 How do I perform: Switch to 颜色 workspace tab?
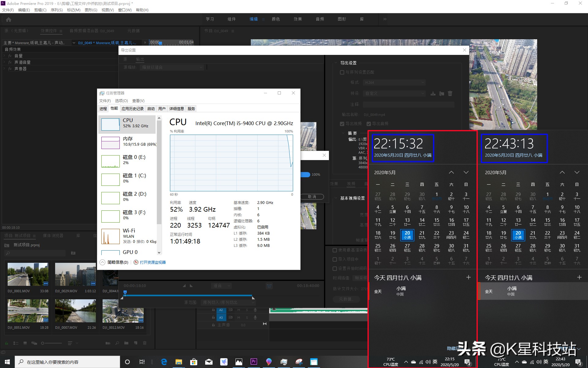(x=276, y=19)
